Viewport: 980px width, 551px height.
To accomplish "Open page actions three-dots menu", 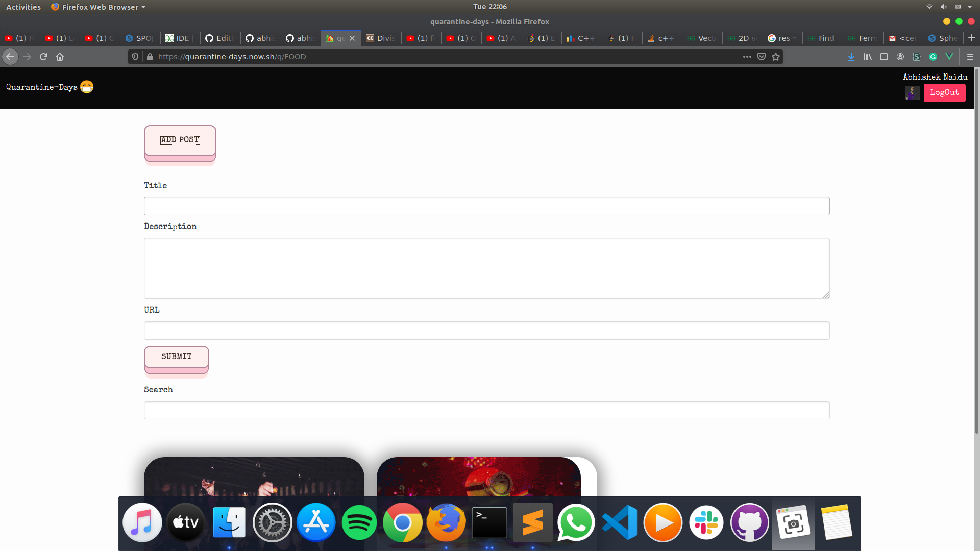I will (747, 57).
